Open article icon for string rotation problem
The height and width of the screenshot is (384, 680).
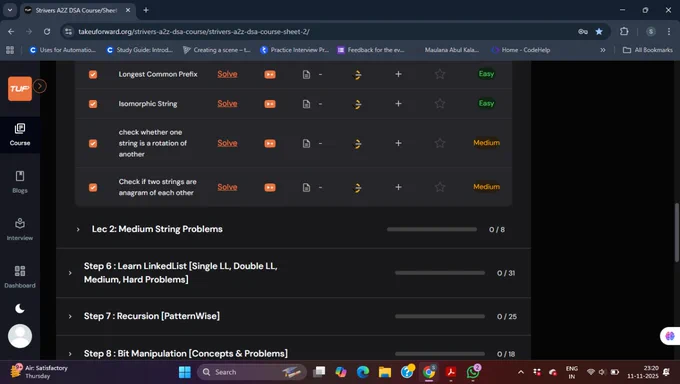tap(306, 144)
